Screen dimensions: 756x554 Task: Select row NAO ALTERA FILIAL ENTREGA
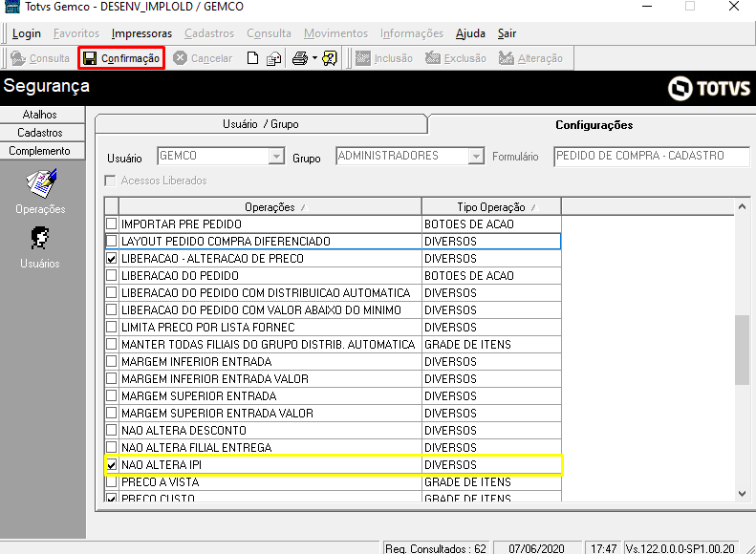point(334,448)
